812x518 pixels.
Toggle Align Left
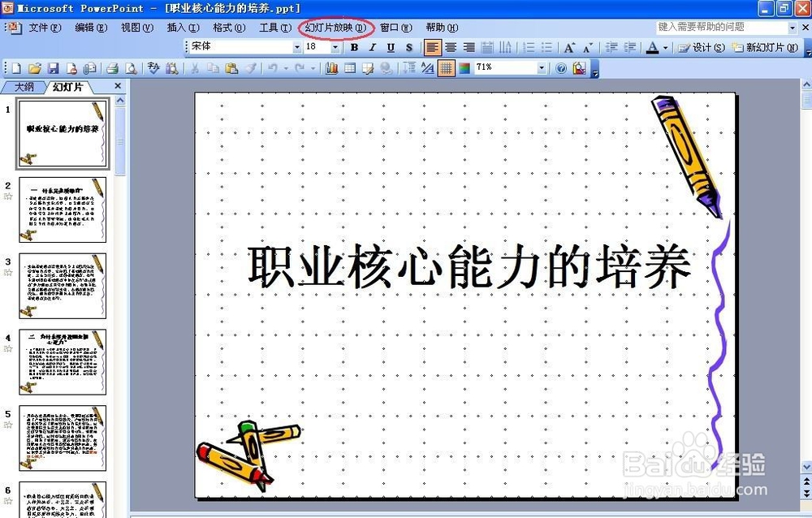(432, 48)
